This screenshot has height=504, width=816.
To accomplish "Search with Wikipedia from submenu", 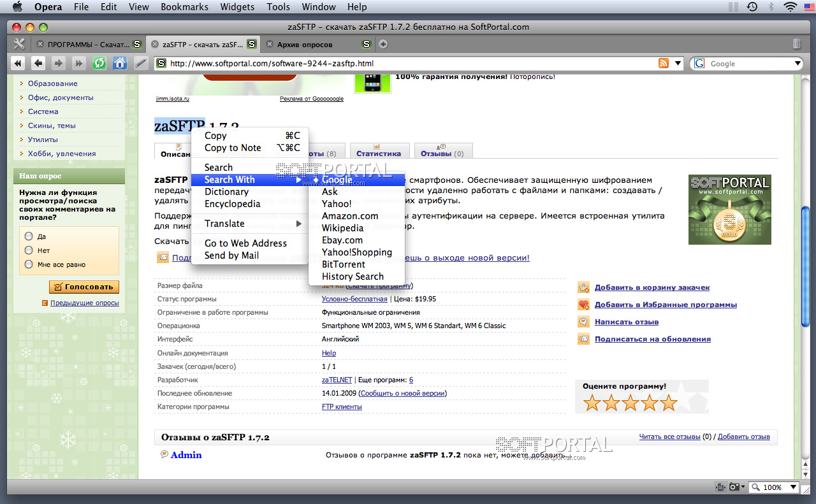I will click(356, 228).
